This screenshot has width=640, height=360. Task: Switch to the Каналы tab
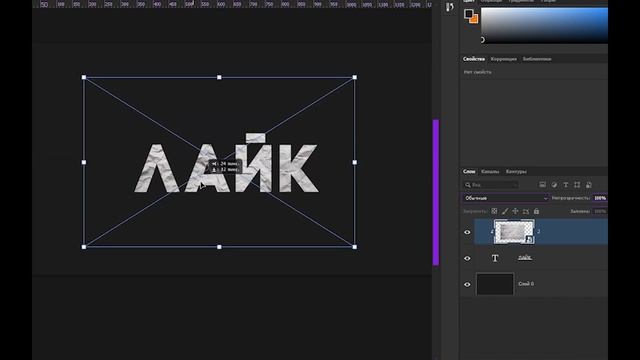click(x=490, y=171)
